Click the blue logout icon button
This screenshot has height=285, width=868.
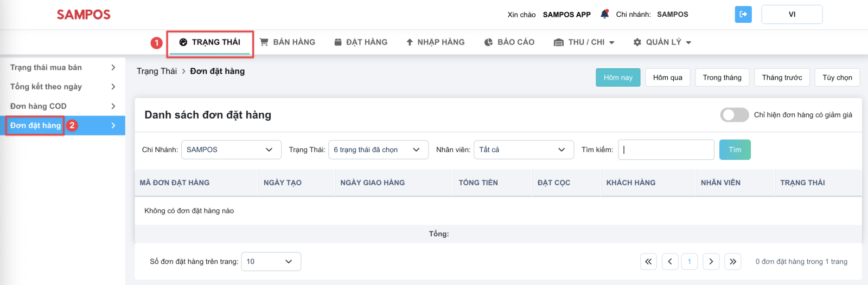click(x=743, y=14)
